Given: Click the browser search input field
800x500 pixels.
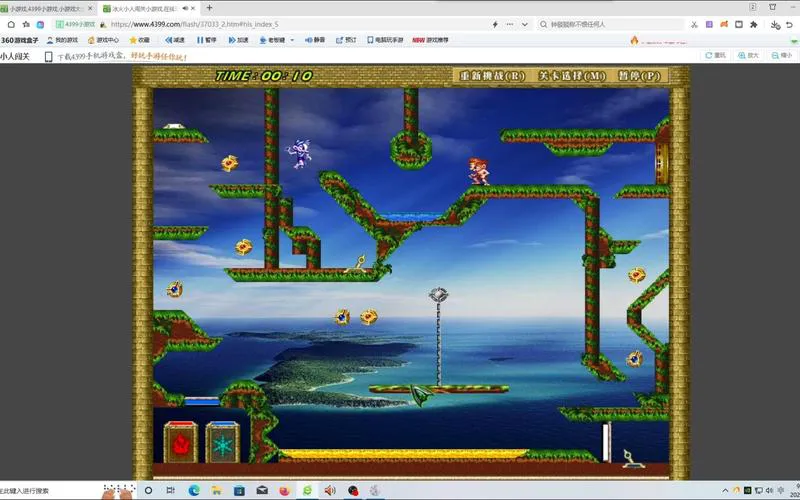Looking at the screenshot, I should (610, 24).
